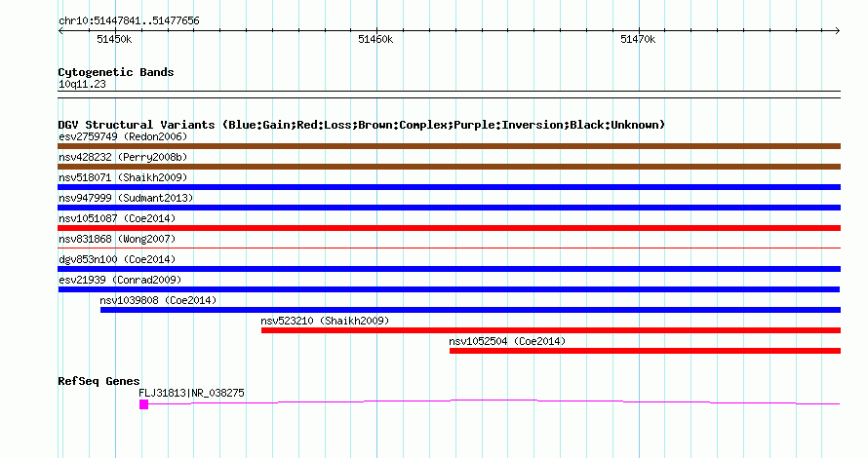Screen dimensions: 868x458
Task: Click the RefSeq Genes track title
Action: coord(99,381)
